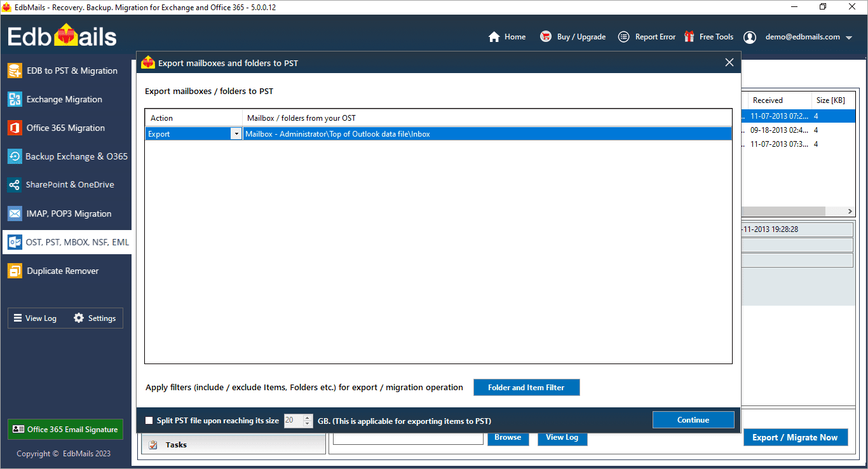
Task: Click the Free Tools gift icon
Action: coord(689,37)
